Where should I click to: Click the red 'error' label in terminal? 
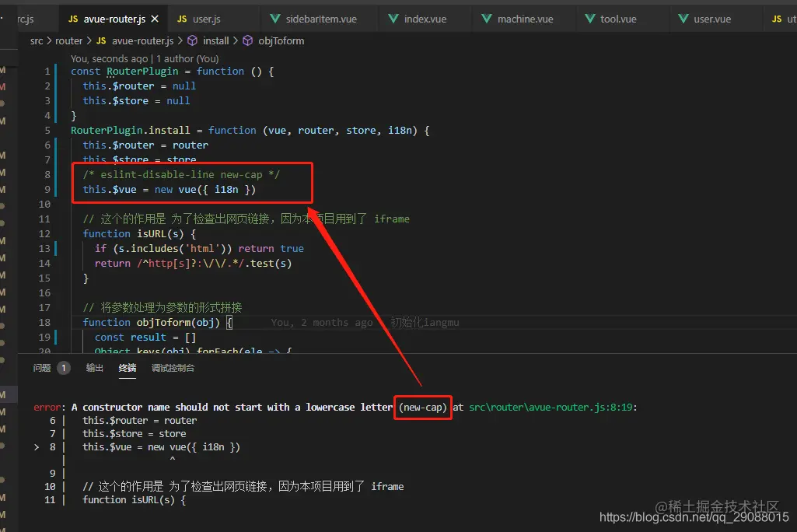(x=47, y=407)
